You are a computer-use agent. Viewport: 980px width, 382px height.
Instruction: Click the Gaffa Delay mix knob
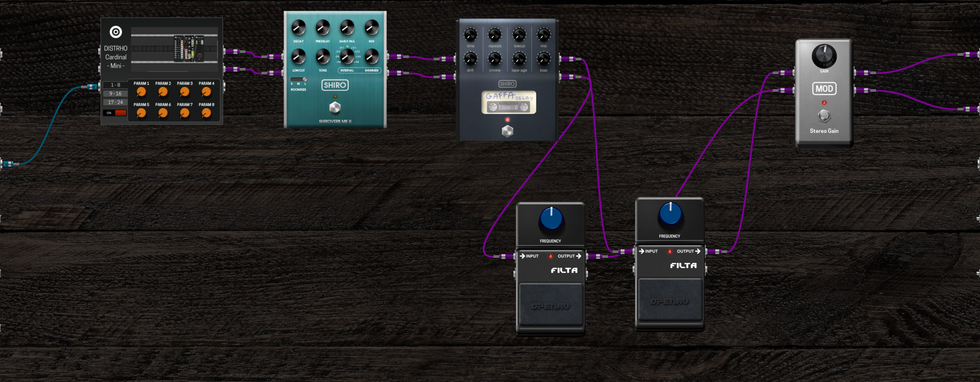(x=543, y=35)
